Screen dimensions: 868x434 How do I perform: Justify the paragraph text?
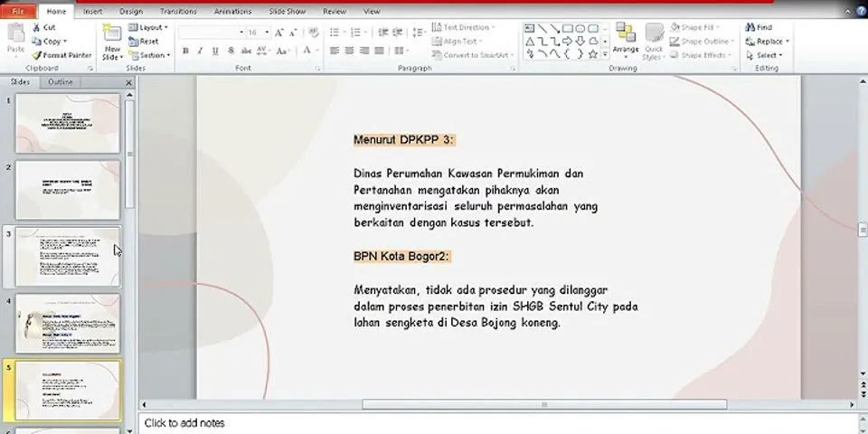click(x=379, y=51)
